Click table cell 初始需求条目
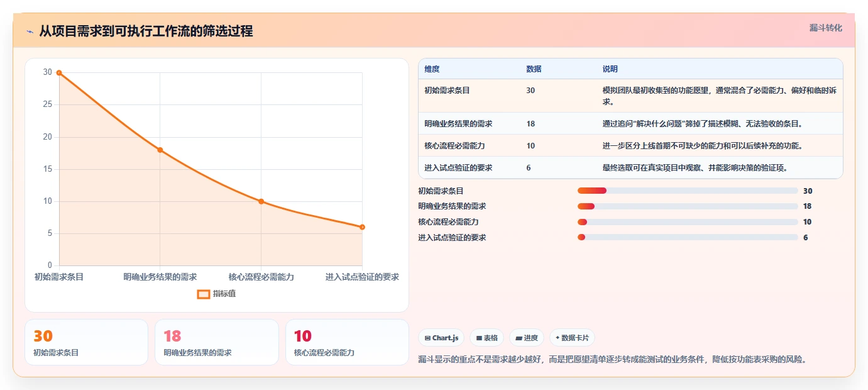Screen dimensions: 868x390 click(447, 91)
